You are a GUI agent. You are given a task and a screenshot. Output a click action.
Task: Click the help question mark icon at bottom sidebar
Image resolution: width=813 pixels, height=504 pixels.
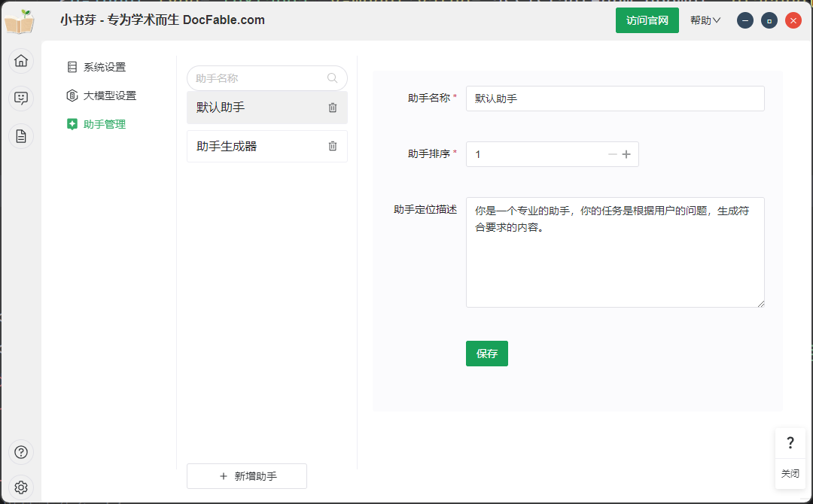(21, 452)
